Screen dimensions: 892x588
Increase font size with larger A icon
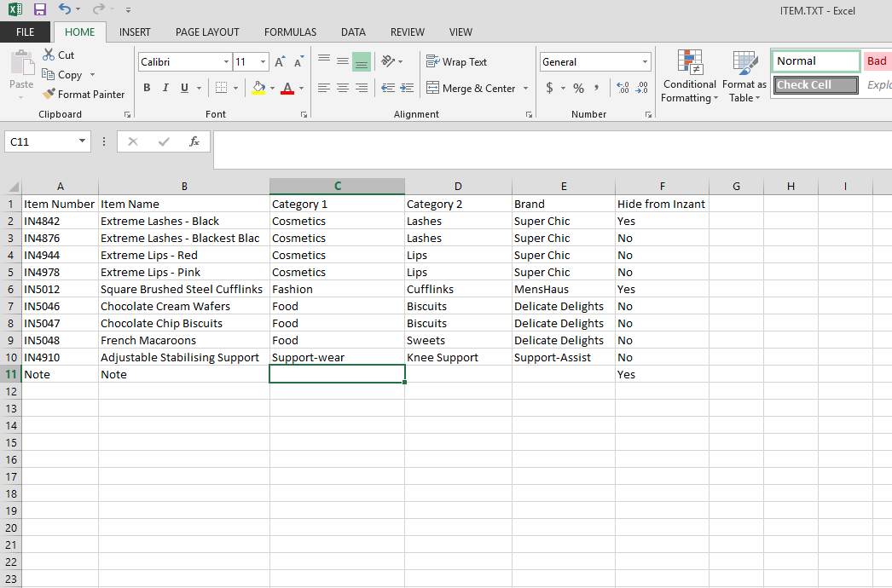(280, 61)
